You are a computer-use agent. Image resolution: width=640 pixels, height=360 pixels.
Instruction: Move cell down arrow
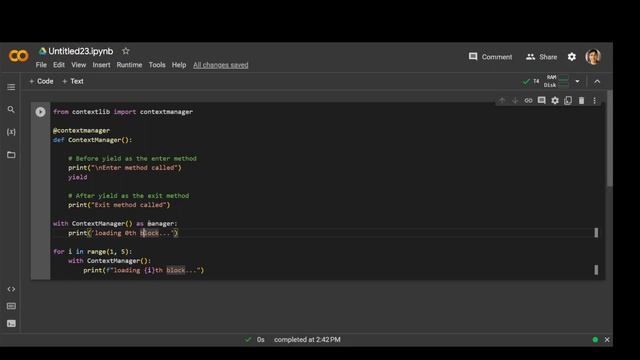click(x=515, y=100)
